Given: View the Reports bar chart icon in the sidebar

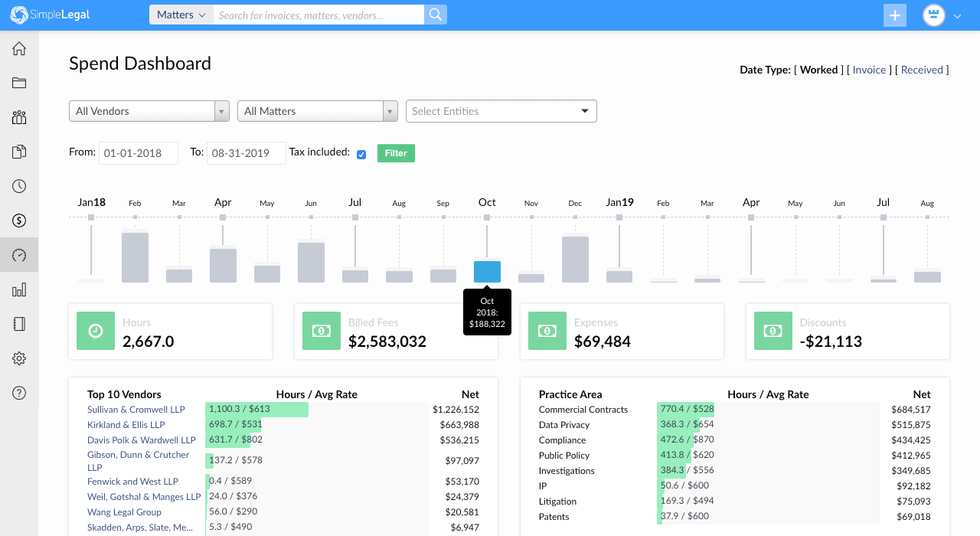Looking at the screenshot, I should coord(18,289).
